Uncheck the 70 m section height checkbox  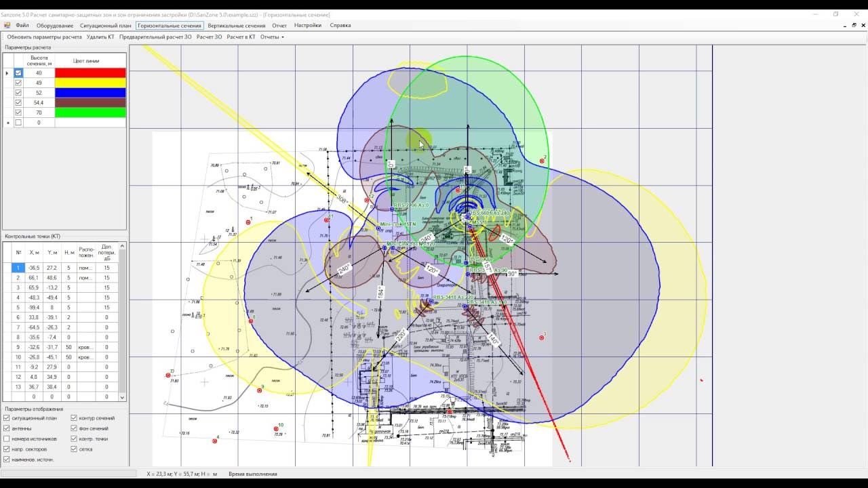[x=18, y=113]
